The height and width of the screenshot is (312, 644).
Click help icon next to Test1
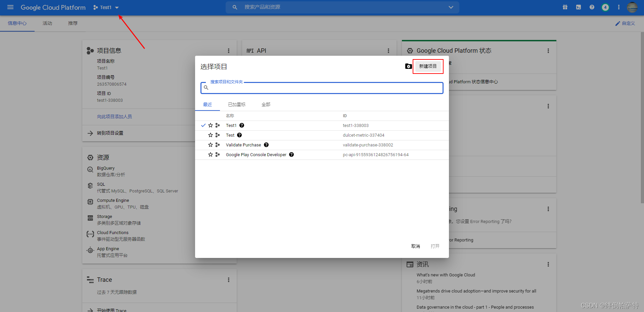click(242, 125)
